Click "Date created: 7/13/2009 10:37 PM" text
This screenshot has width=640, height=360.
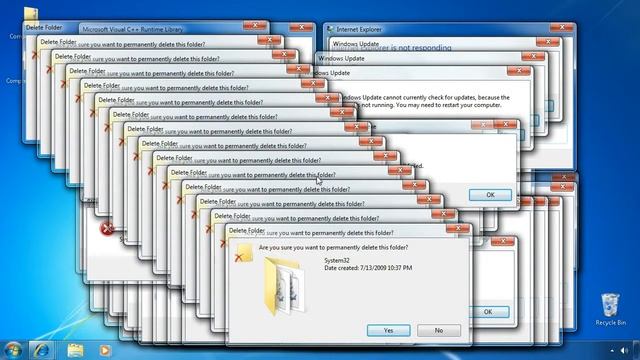point(368,268)
